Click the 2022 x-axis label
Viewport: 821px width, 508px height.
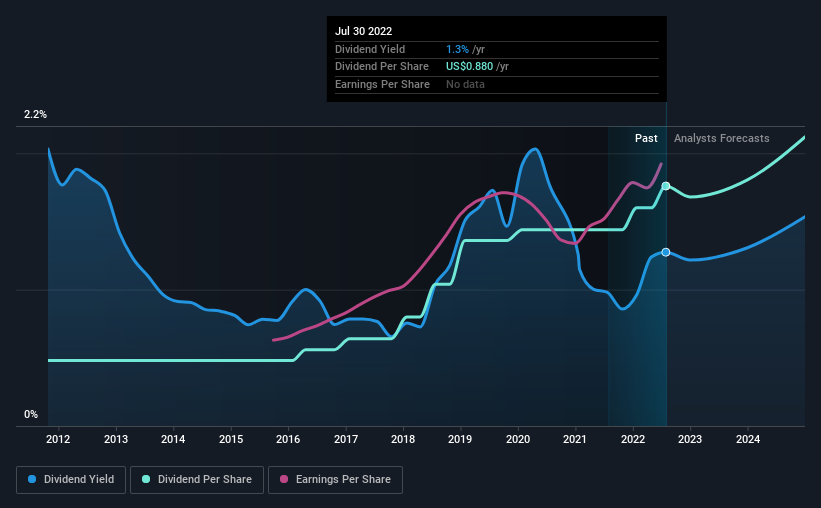pos(633,439)
